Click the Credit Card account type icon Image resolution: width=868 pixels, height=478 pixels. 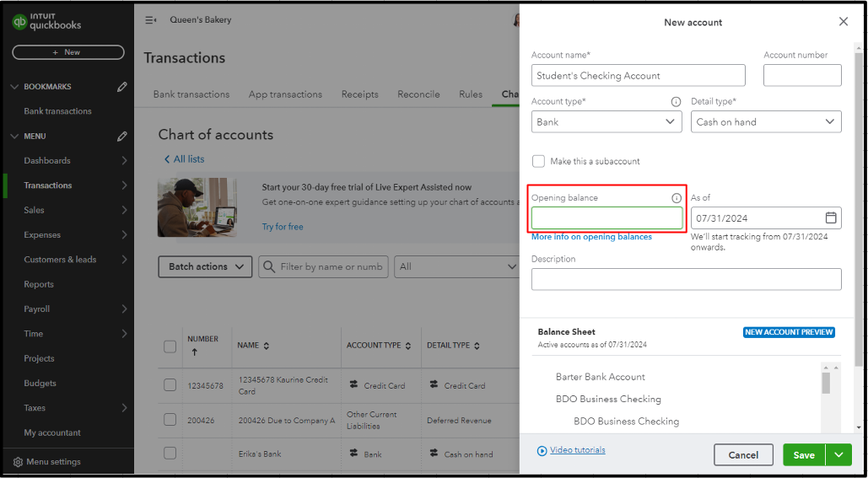(353, 384)
